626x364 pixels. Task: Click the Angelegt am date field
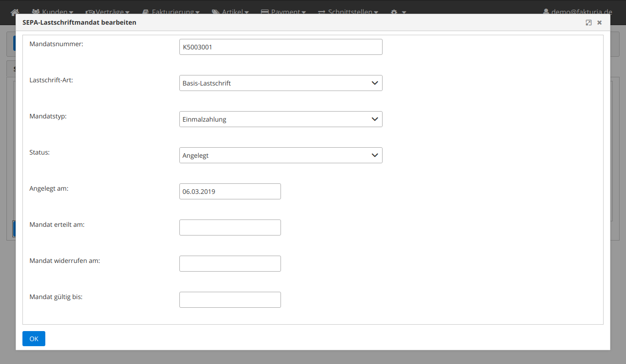click(x=230, y=192)
